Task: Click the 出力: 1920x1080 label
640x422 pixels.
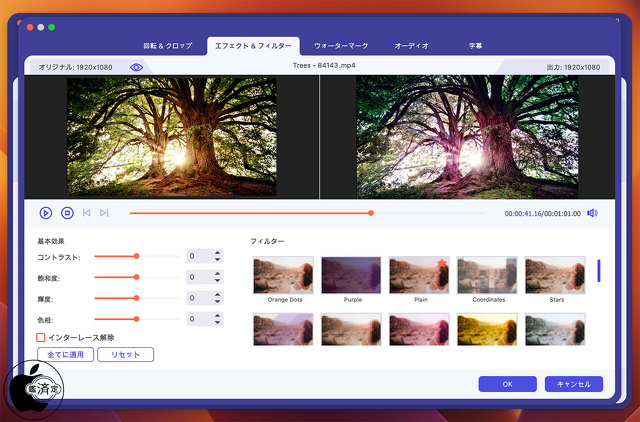Action: tap(573, 67)
